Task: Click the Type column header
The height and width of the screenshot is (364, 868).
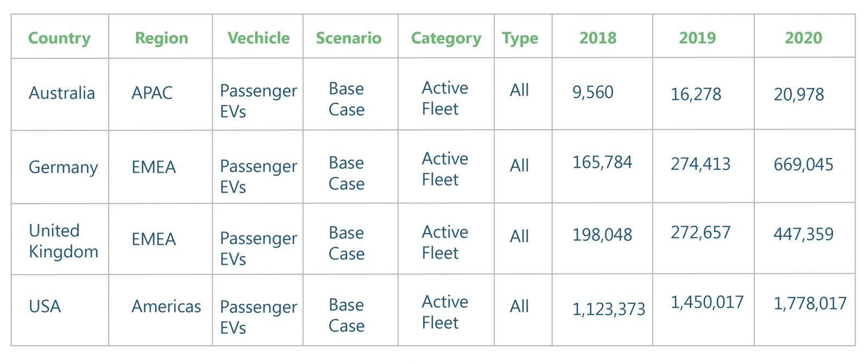Action: 520,38
